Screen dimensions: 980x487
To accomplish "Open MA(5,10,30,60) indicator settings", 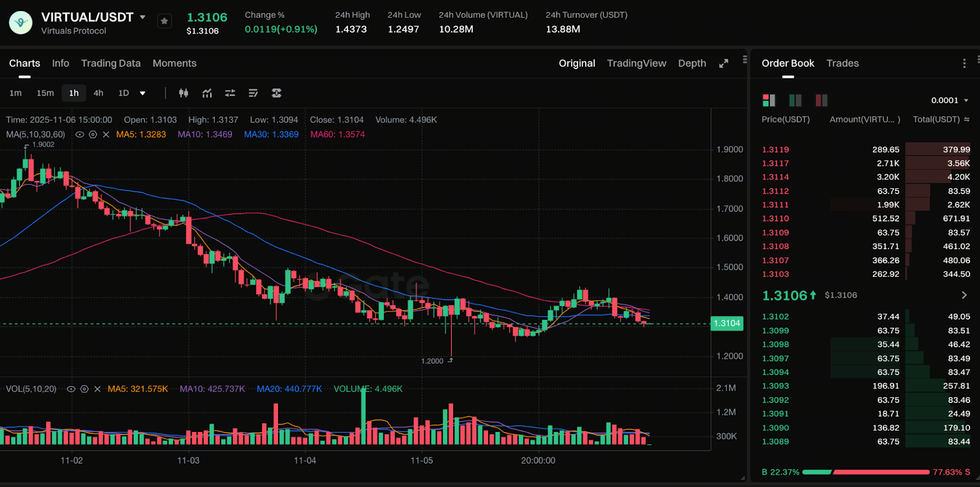I will click(93, 134).
